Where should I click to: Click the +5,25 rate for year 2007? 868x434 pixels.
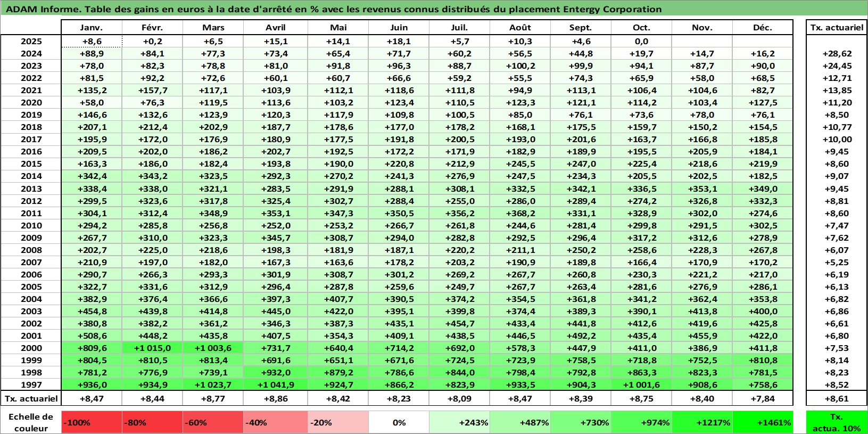tap(837, 262)
